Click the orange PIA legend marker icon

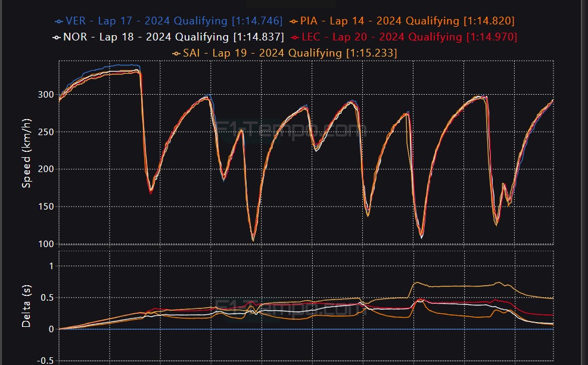(x=293, y=21)
